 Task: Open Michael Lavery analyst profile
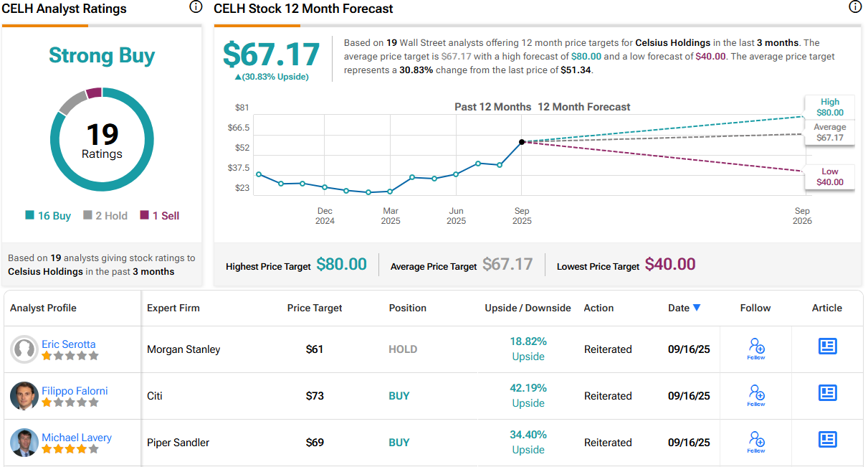tap(77, 438)
